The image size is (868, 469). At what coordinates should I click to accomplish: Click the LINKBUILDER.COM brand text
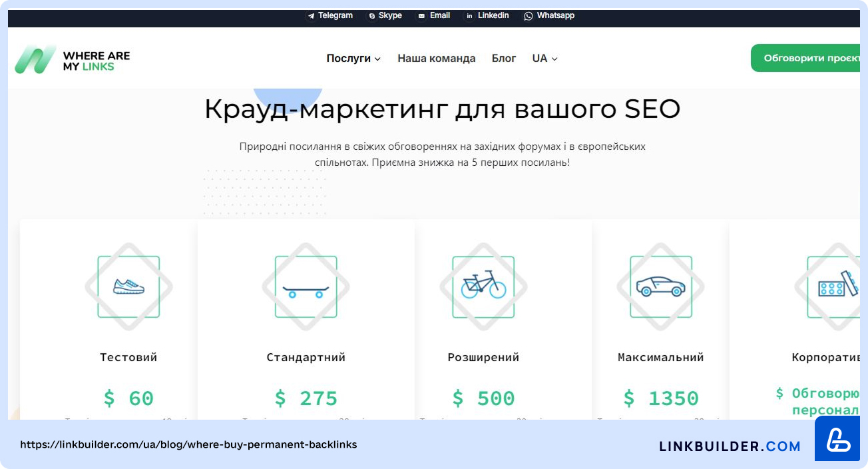click(x=730, y=446)
